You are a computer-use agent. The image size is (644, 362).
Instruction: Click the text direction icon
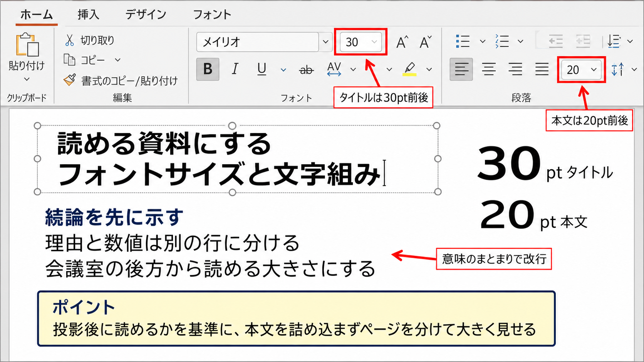coord(614,41)
